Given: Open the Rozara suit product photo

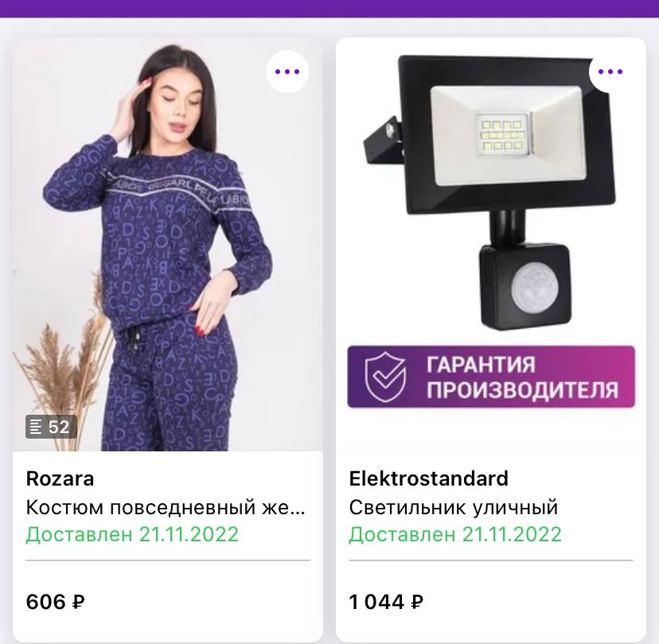Looking at the screenshot, I should [x=168, y=244].
